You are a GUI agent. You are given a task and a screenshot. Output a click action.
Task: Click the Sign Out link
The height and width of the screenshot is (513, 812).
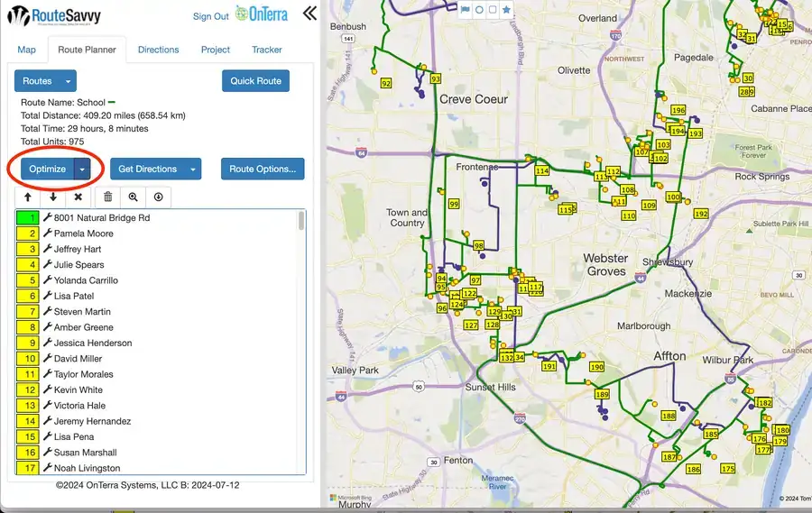point(211,16)
